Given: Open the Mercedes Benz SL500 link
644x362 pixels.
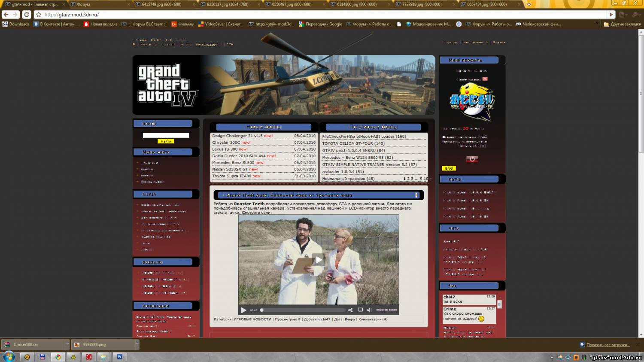Looking at the screenshot, I should (233, 163).
